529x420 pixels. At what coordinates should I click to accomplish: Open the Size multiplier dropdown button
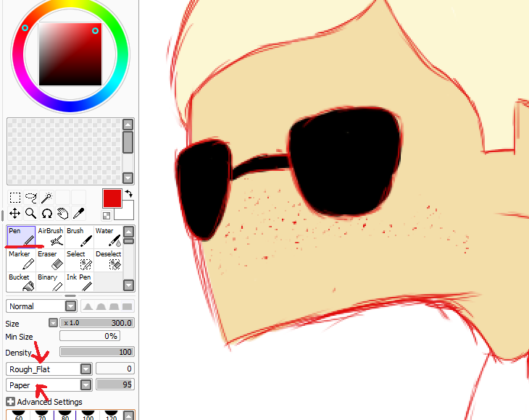pos(53,323)
